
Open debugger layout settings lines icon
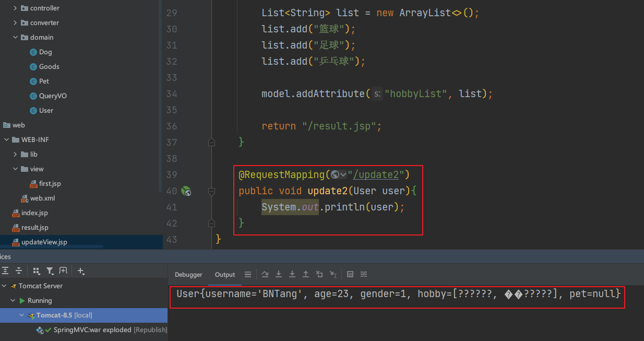(x=248, y=274)
